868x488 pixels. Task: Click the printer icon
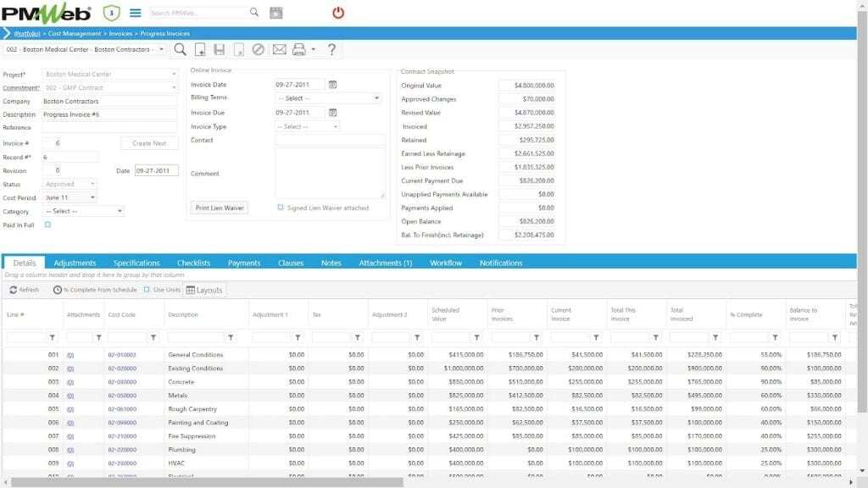(x=298, y=50)
